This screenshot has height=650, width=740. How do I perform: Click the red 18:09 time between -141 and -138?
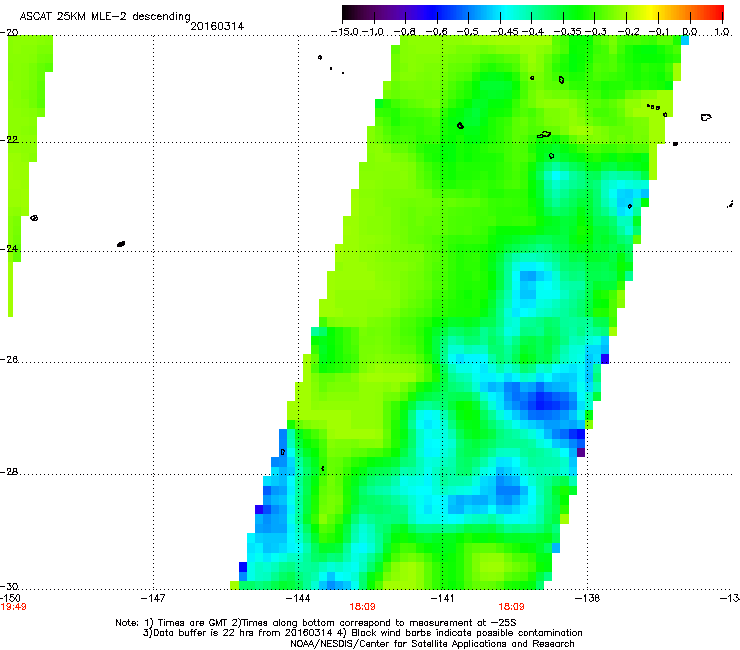[x=512, y=607]
